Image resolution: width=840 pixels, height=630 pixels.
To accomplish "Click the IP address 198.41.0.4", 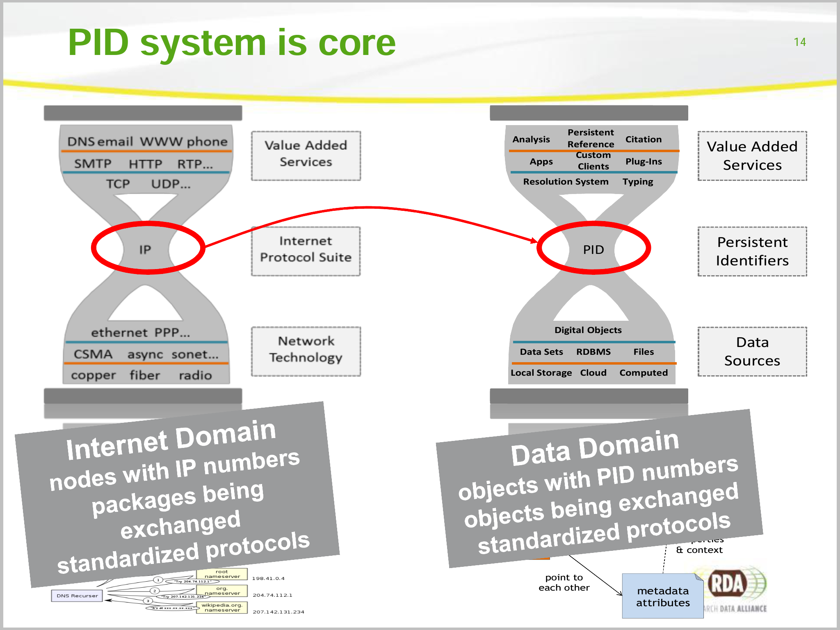I will tap(268, 578).
